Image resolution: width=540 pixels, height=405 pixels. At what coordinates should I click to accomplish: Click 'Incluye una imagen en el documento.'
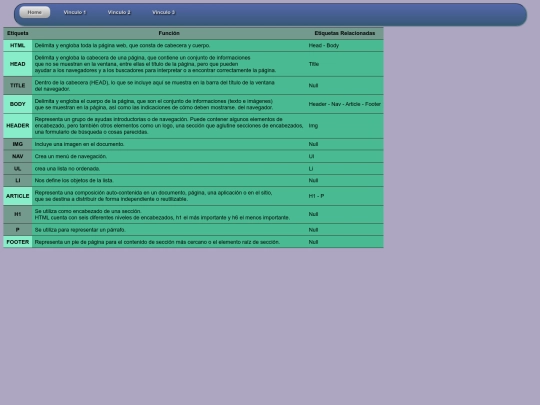[79, 144]
